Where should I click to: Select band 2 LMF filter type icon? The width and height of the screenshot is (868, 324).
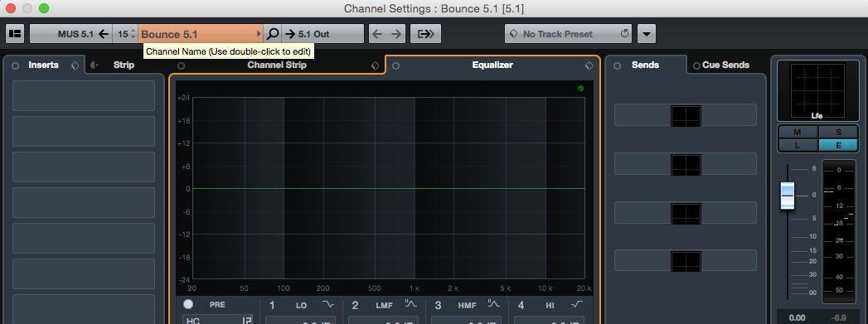(x=410, y=305)
